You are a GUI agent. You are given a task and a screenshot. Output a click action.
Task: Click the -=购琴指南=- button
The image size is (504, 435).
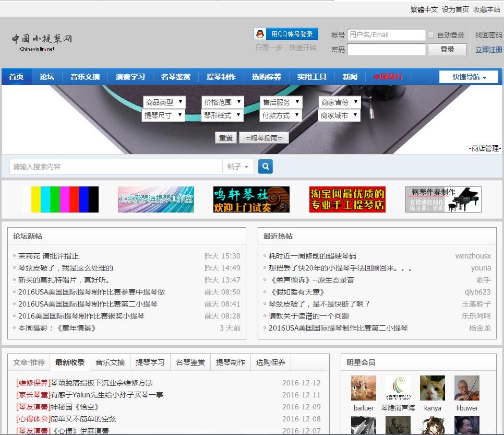[x=264, y=138]
